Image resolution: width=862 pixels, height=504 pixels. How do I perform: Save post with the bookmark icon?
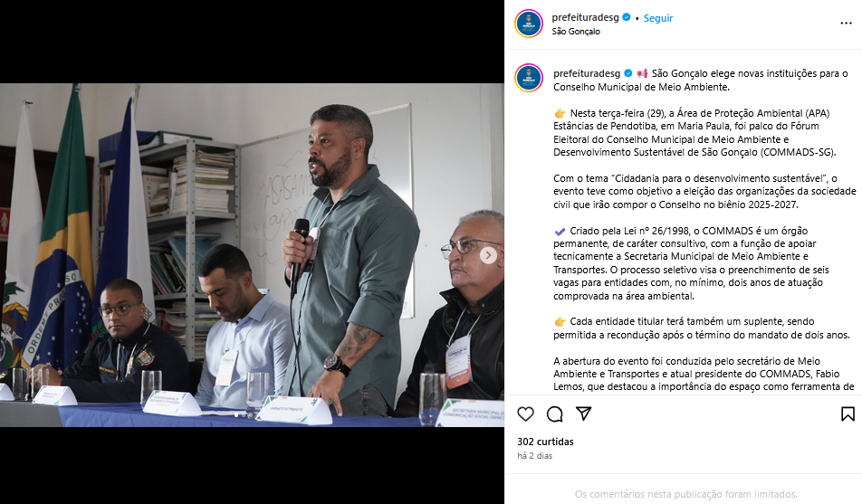(848, 414)
